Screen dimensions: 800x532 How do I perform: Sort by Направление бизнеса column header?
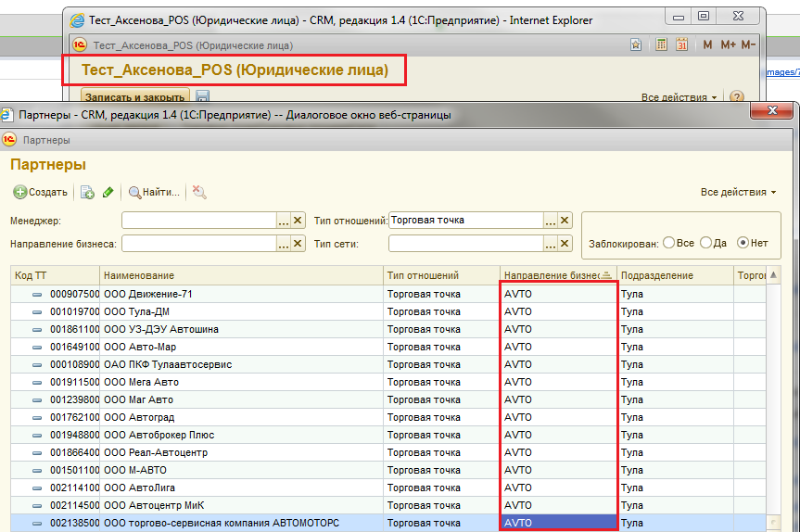[x=558, y=275]
